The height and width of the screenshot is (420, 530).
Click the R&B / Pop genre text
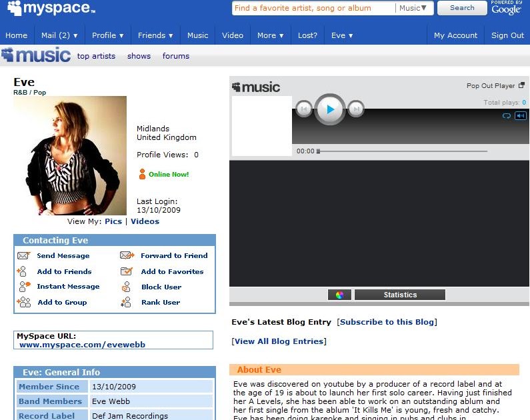pos(30,92)
